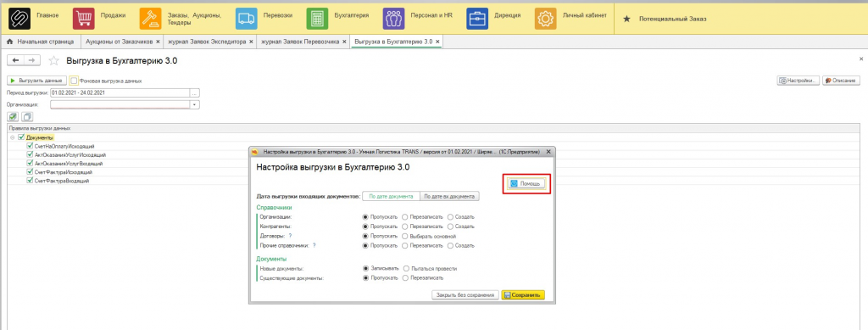Close the Выгрузка в Бухгалтерию 3.0 tab
Viewport: 868px width, 330px height.
pyautogui.click(x=437, y=42)
